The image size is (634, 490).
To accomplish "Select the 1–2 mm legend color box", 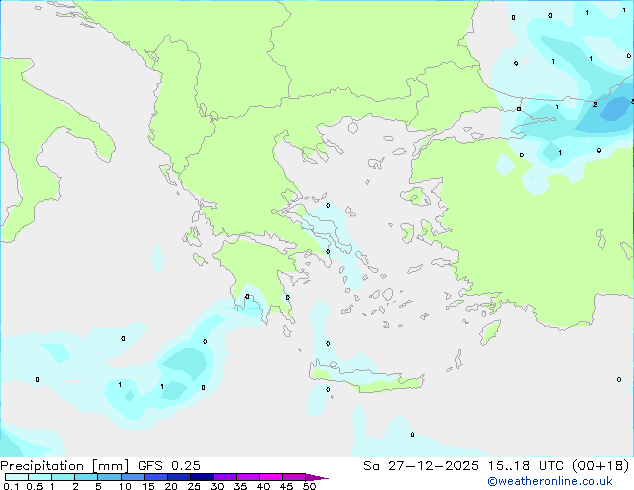I will tap(63, 477).
